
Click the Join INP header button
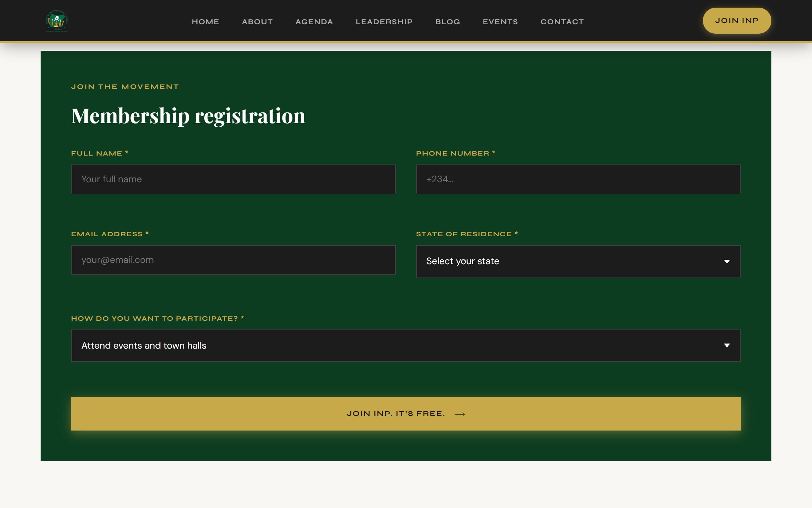coord(737,21)
